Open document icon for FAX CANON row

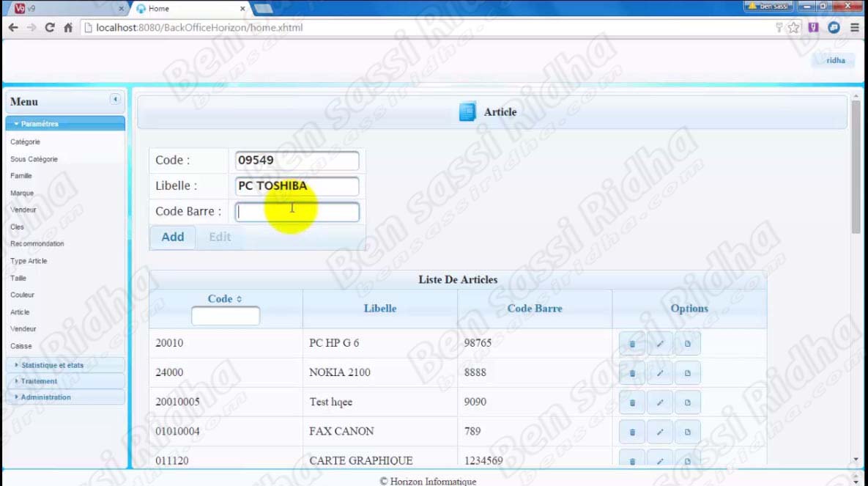pyautogui.click(x=687, y=432)
